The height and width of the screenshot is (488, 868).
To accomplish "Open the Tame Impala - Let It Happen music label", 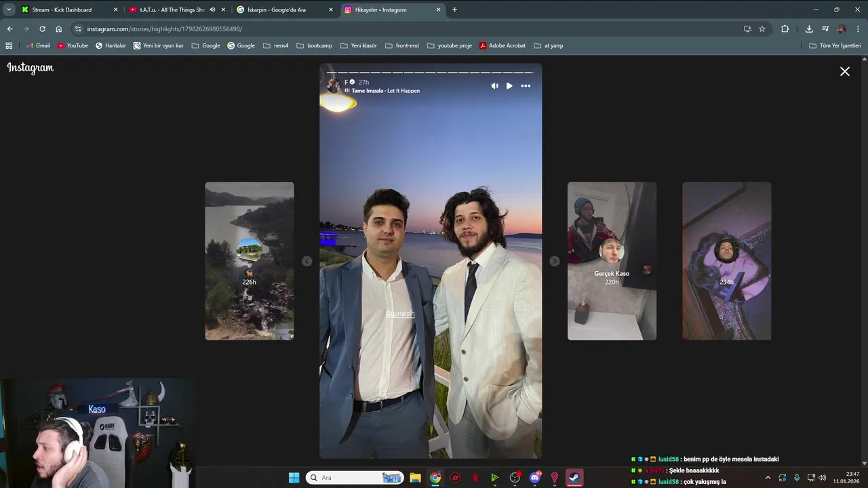I will click(x=385, y=91).
